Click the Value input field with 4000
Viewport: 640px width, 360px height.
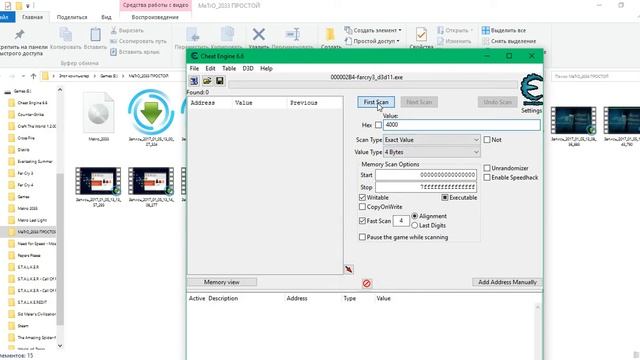tap(462, 125)
